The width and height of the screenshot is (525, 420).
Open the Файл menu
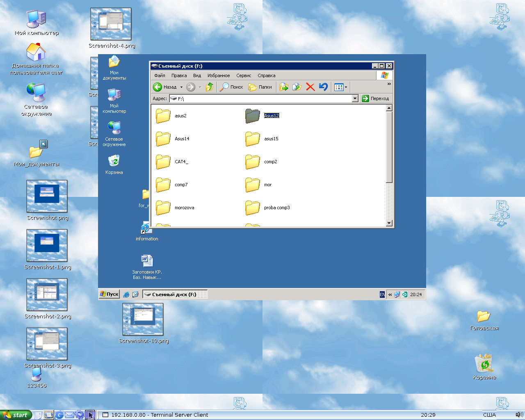point(160,75)
